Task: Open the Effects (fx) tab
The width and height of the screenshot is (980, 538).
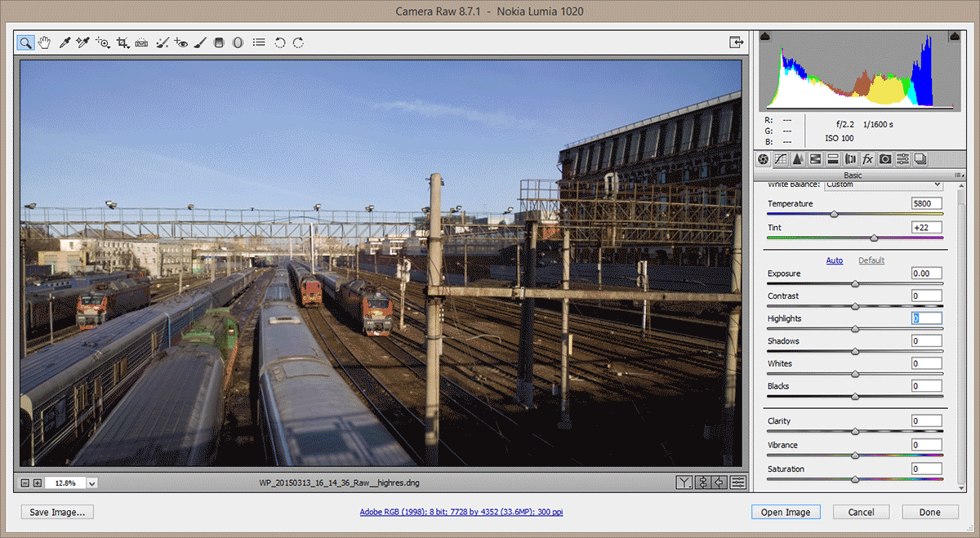Action: (x=868, y=159)
